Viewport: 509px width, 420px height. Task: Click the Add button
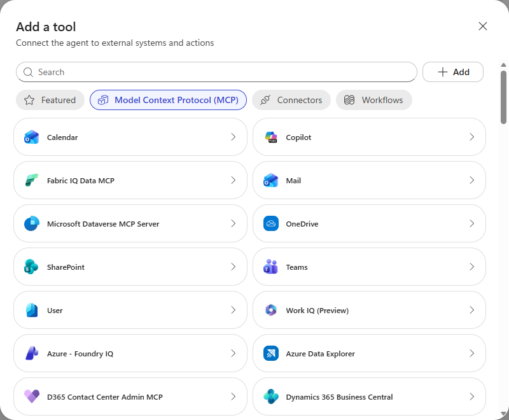pyautogui.click(x=453, y=72)
